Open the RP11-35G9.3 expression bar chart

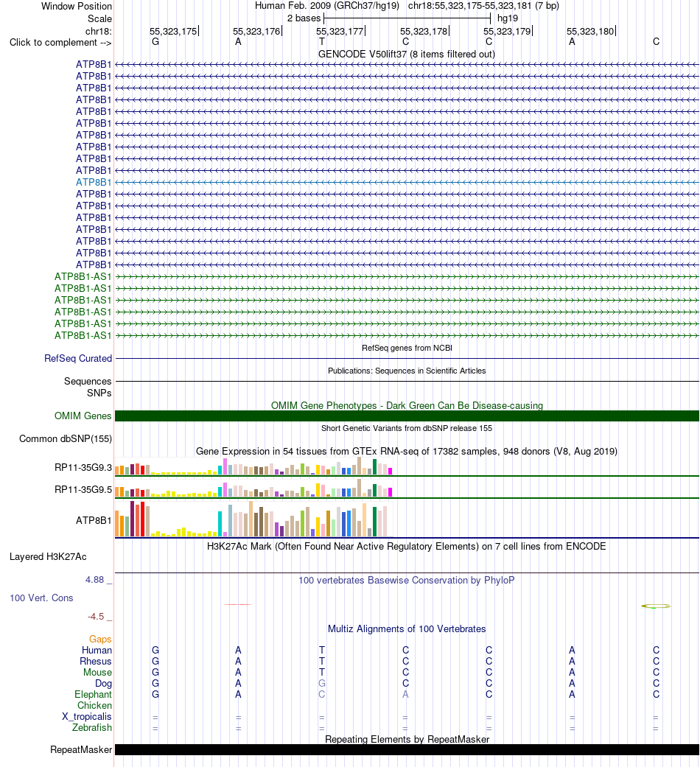254,466
